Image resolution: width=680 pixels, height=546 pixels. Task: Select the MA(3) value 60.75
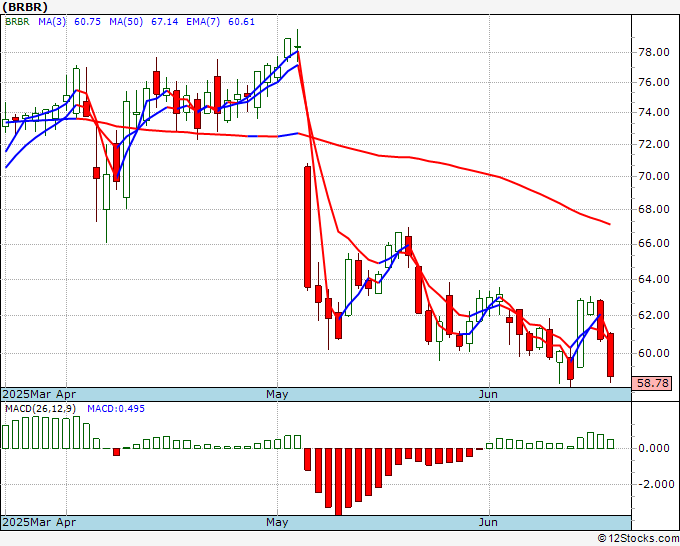[x=87, y=22]
